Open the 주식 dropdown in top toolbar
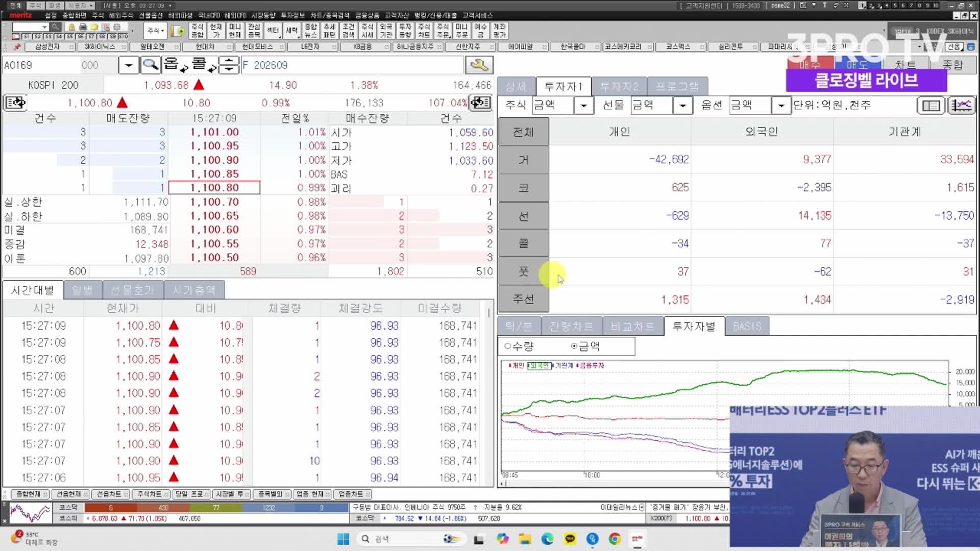Viewport: 980px width, 551px height. coord(156,31)
